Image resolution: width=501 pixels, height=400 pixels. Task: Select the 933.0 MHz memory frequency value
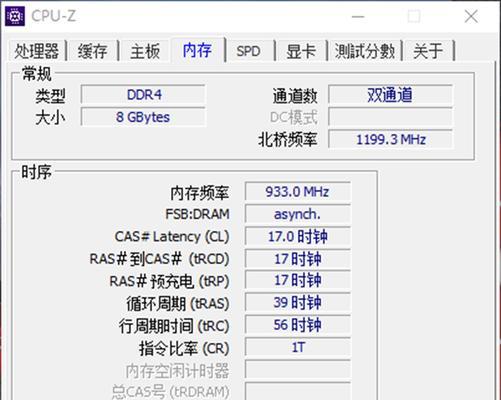point(298,192)
